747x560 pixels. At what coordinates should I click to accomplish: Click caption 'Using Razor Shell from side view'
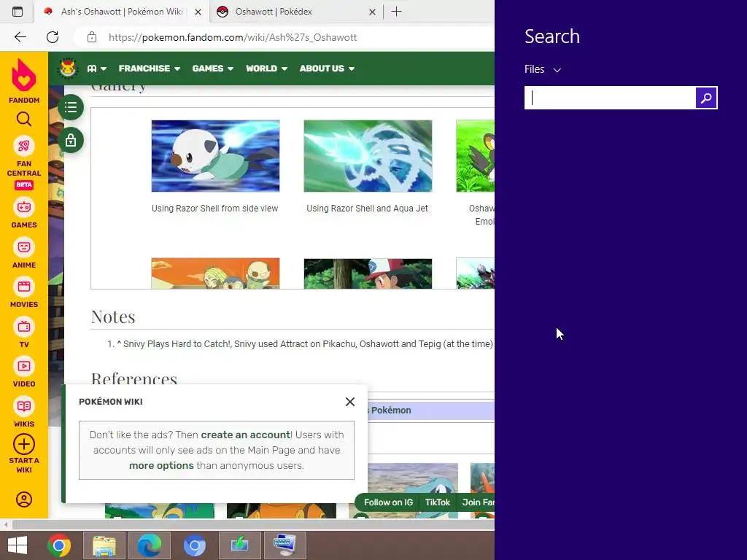coord(215,209)
